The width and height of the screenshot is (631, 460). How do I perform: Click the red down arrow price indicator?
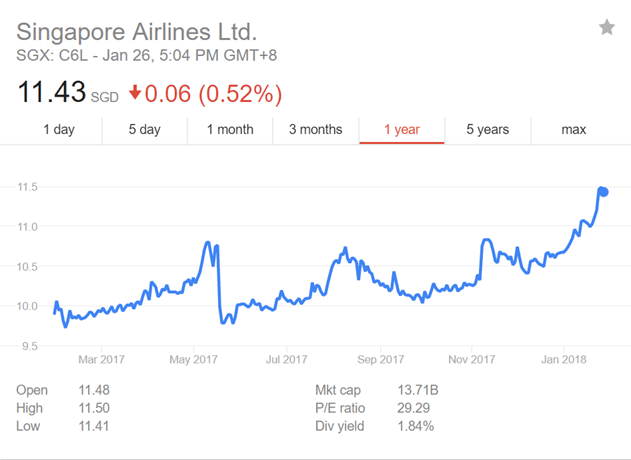point(135,95)
